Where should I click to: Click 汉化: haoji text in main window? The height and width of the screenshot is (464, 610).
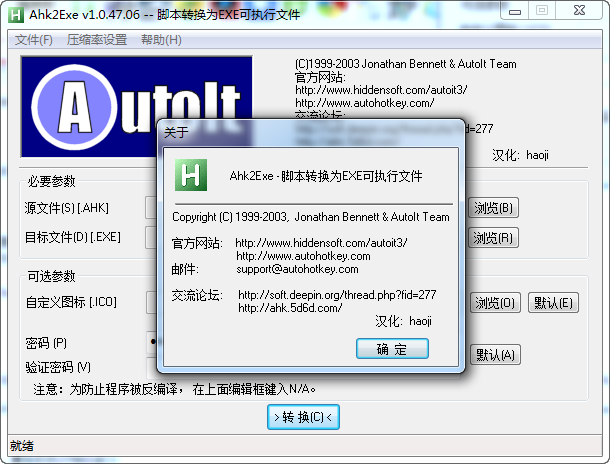coord(520,155)
